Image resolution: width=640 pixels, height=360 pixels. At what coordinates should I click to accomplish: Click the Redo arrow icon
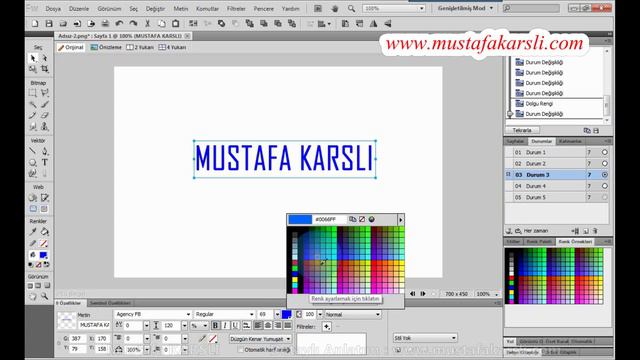(x=133, y=24)
